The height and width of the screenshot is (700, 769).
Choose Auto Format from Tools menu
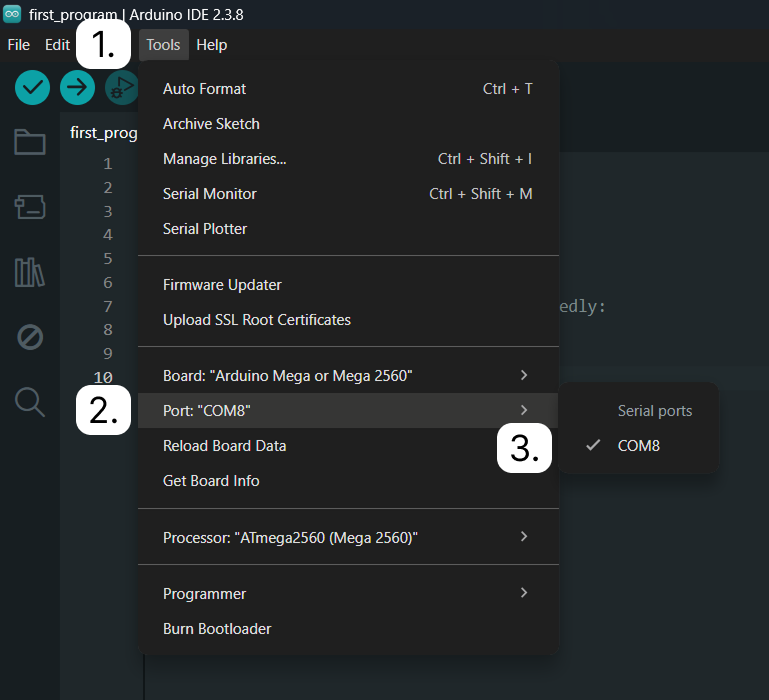pos(348,89)
